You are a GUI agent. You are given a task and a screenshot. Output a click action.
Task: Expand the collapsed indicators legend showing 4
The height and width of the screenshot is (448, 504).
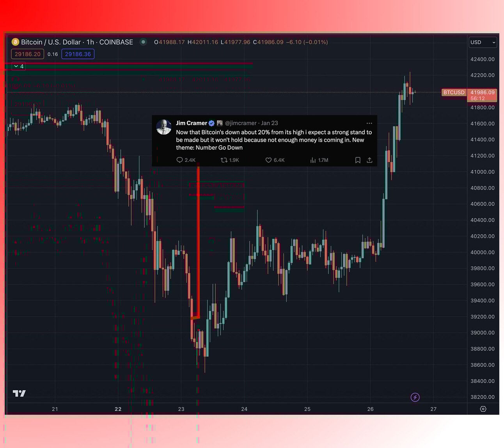click(x=18, y=66)
